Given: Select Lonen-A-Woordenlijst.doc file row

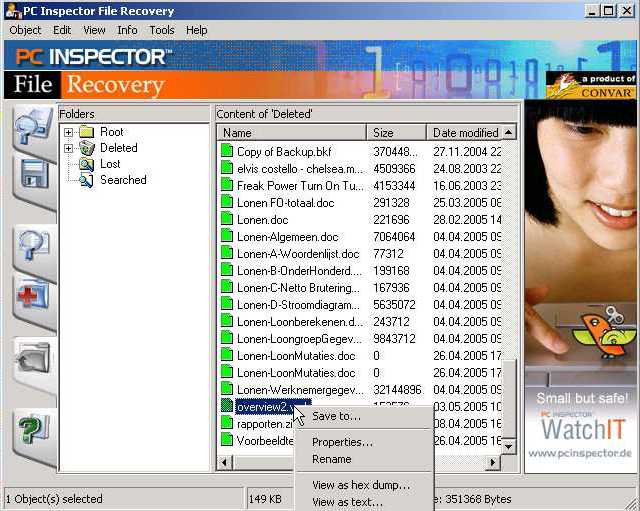Looking at the screenshot, I should (361, 253).
